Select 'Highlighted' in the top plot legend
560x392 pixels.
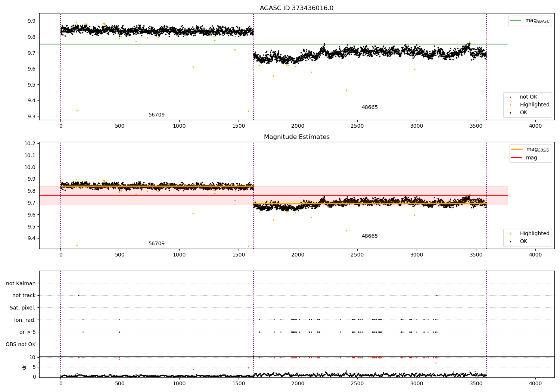pyautogui.click(x=535, y=105)
